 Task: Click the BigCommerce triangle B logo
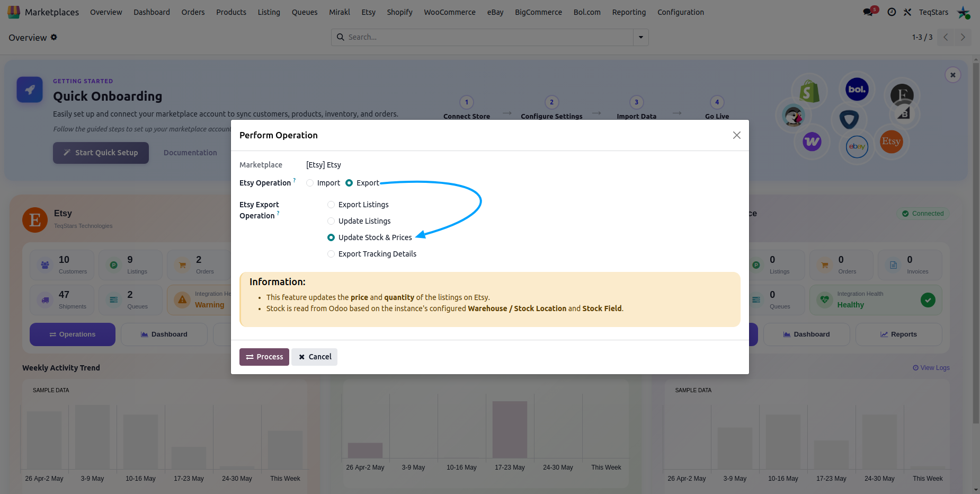[x=904, y=113]
